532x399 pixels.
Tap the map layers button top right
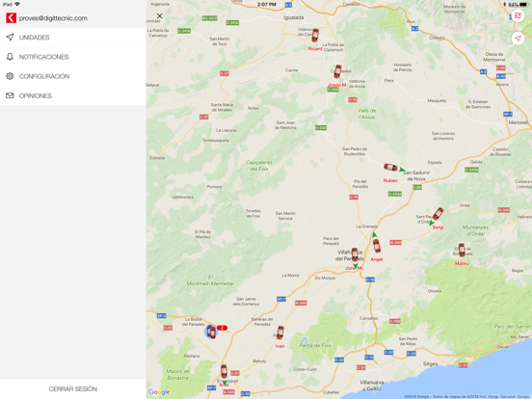518,15
